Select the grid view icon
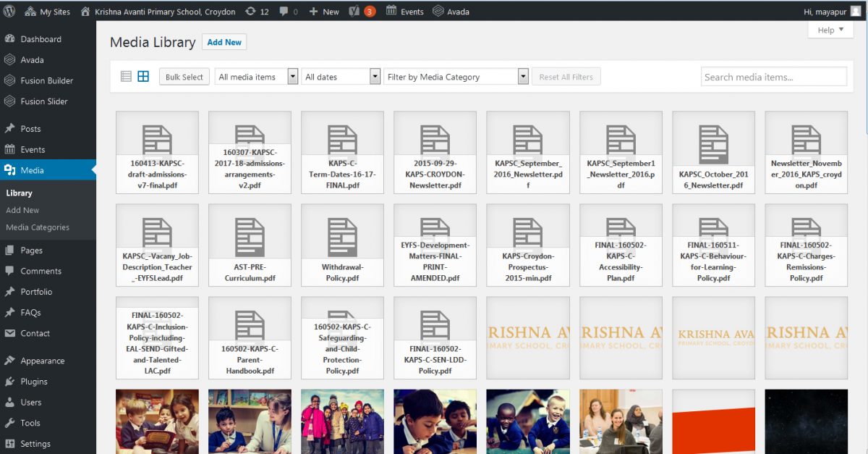Image resolution: width=868 pixels, height=454 pixels. point(142,75)
